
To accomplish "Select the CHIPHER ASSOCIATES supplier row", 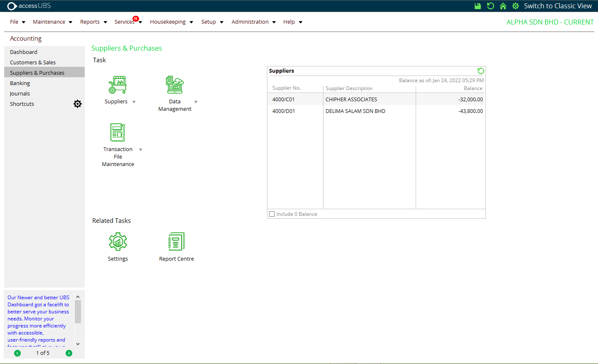I will point(351,100).
